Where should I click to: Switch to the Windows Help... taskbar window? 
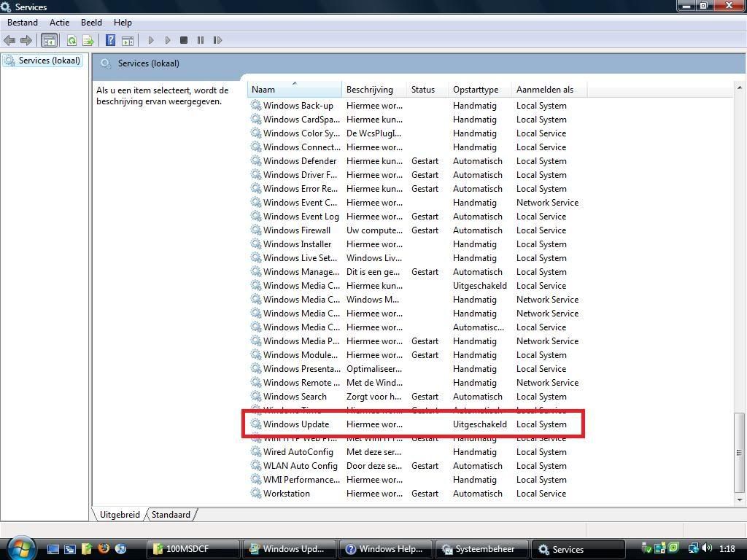coord(385,549)
